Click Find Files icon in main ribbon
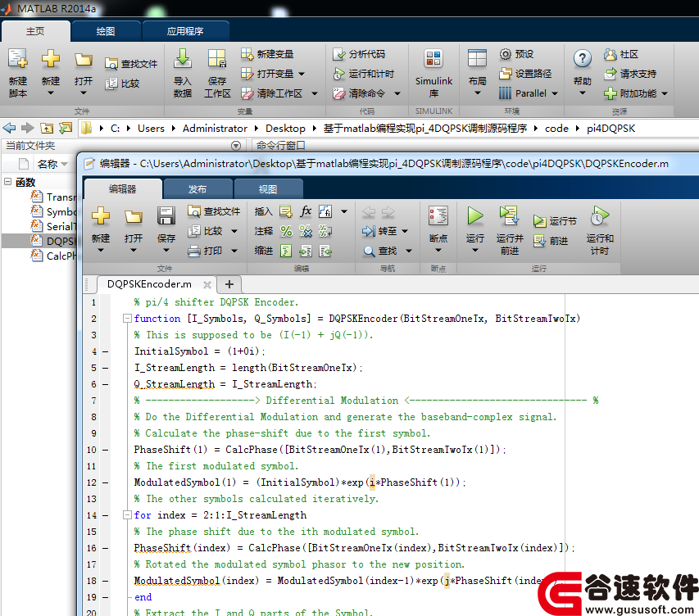 tap(111, 64)
